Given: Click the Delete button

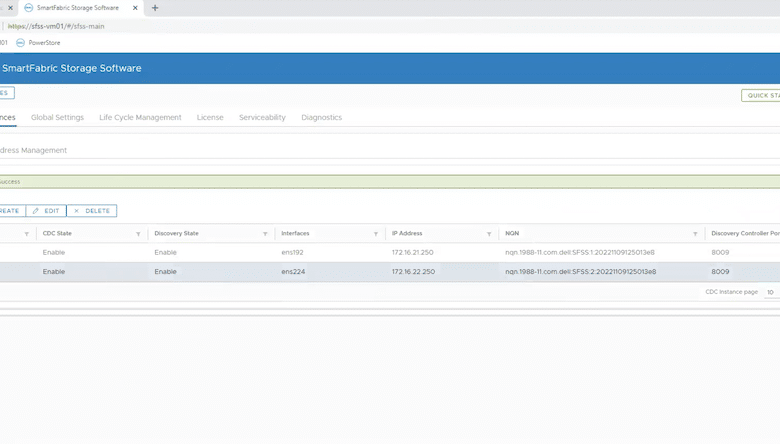Looking at the screenshot, I should point(92,211).
